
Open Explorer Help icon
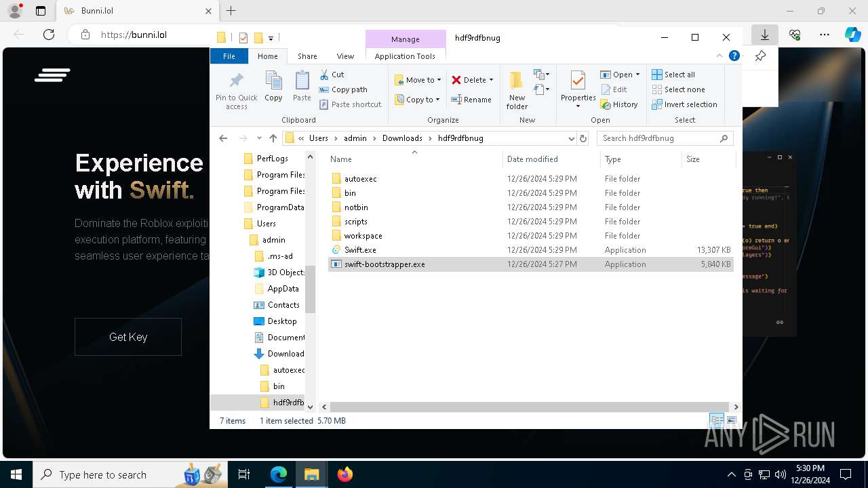tap(734, 56)
